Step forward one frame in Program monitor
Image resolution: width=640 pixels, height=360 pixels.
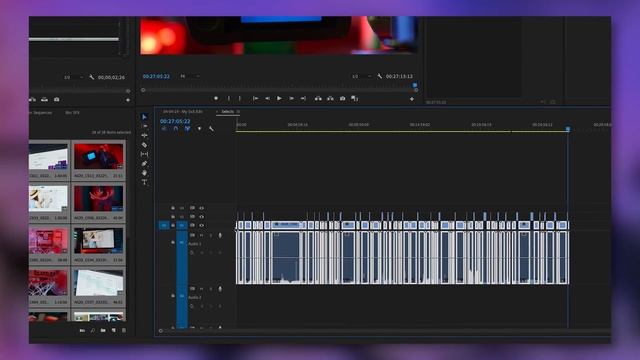point(291,98)
